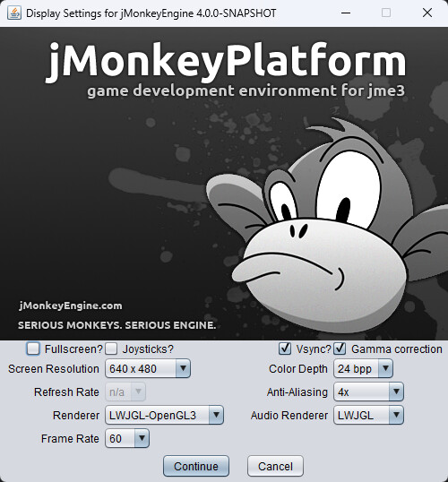This screenshot has height=482, width=448.
Task: Close the Display Settings window
Action: [427, 13]
